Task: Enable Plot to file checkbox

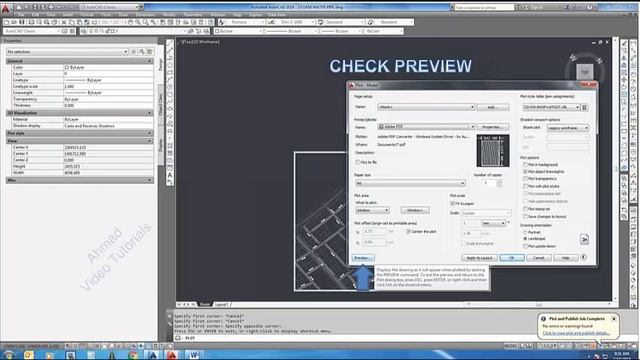Action: coord(358,162)
